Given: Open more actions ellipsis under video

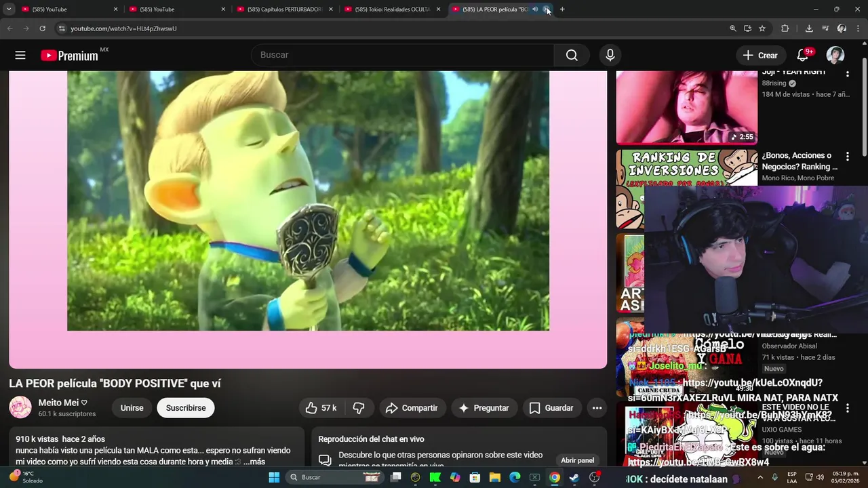Looking at the screenshot, I should (x=597, y=408).
